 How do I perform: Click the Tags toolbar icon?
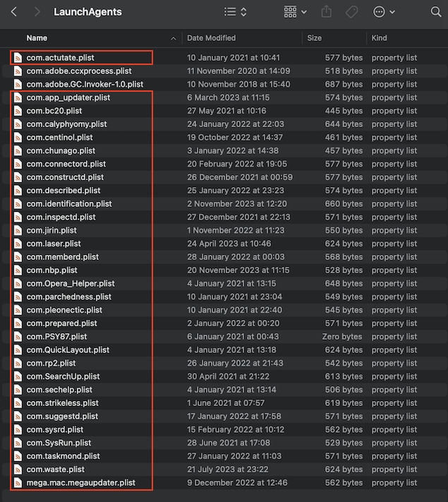(351, 12)
